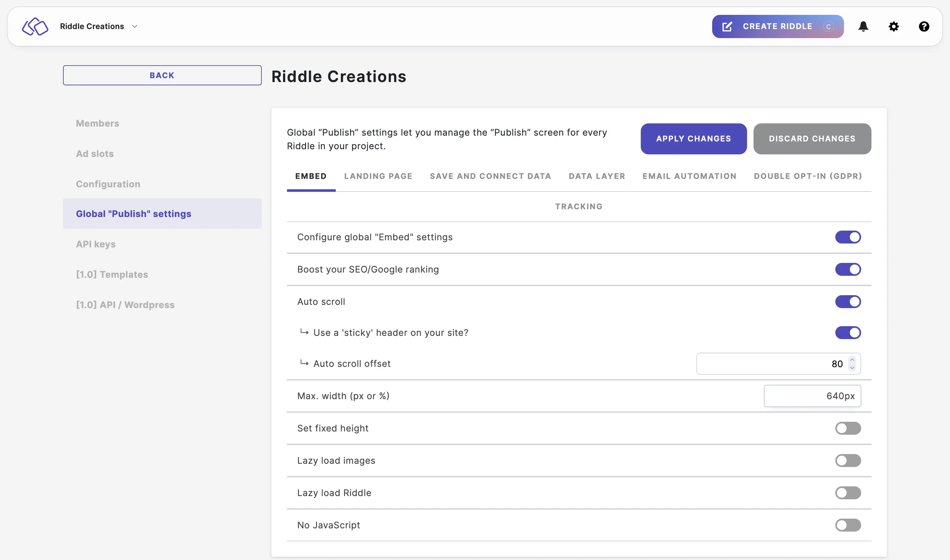
Task: Click Discard Changes
Action: coord(812,139)
